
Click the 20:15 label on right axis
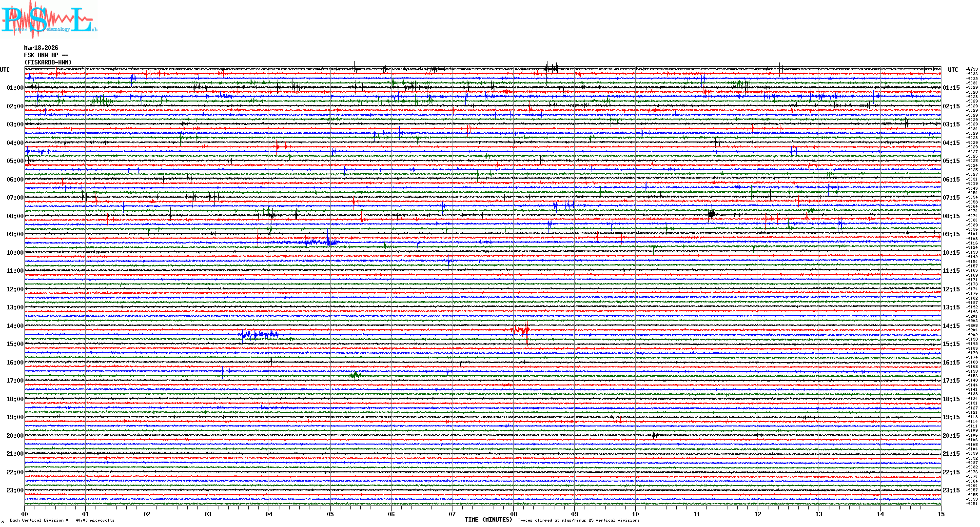pyautogui.click(x=951, y=436)
